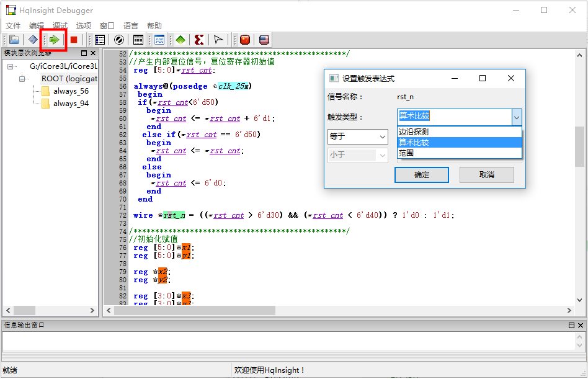Open the 语言 menu

click(x=131, y=25)
